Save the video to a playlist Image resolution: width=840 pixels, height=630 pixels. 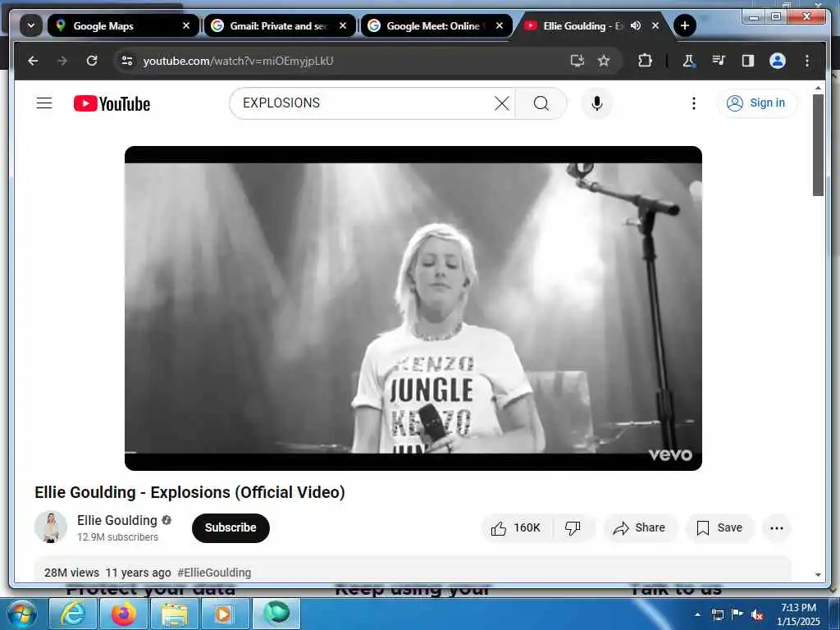(719, 527)
